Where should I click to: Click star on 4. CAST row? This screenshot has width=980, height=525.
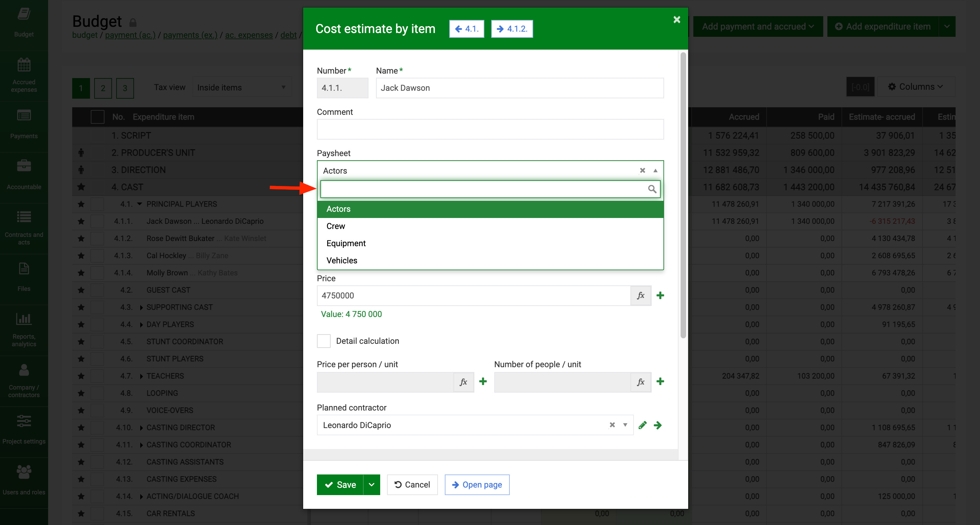tap(81, 187)
